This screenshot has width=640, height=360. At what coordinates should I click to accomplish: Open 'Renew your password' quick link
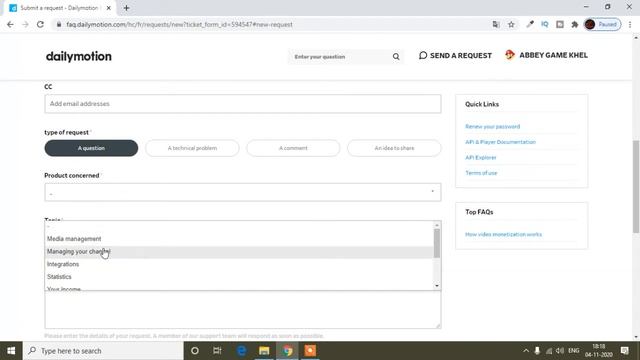(x=492, y=127)
